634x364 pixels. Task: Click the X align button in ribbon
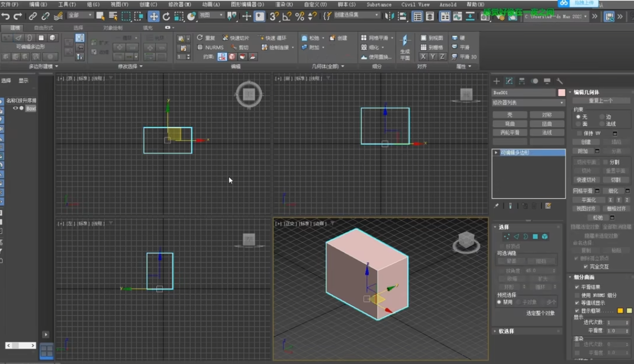coord(423,57)
